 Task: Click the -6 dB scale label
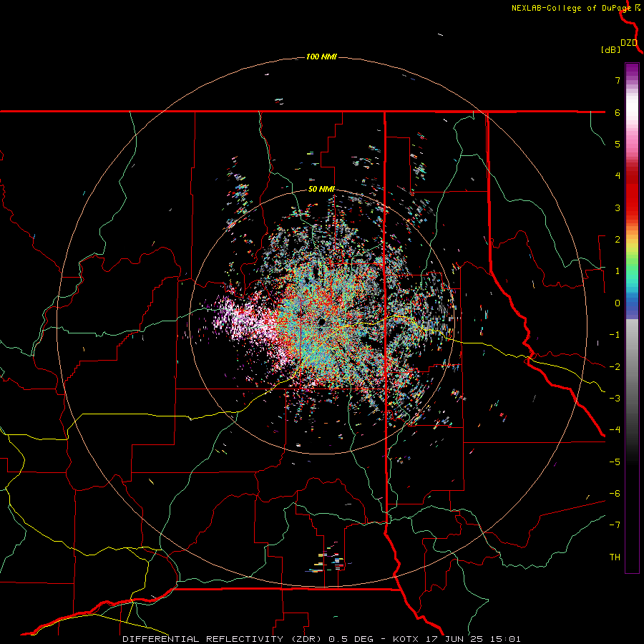(615, 493)
